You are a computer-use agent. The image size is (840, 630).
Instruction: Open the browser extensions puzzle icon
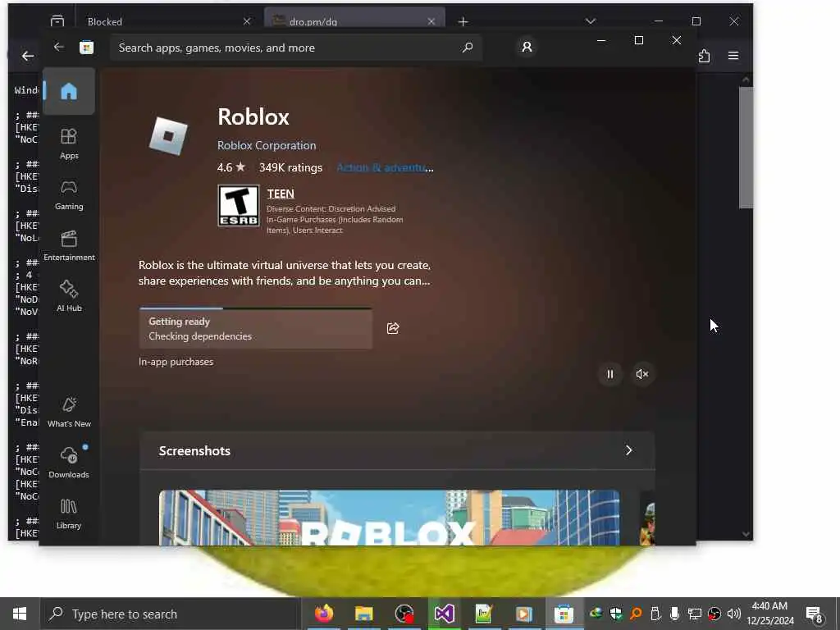704,56
